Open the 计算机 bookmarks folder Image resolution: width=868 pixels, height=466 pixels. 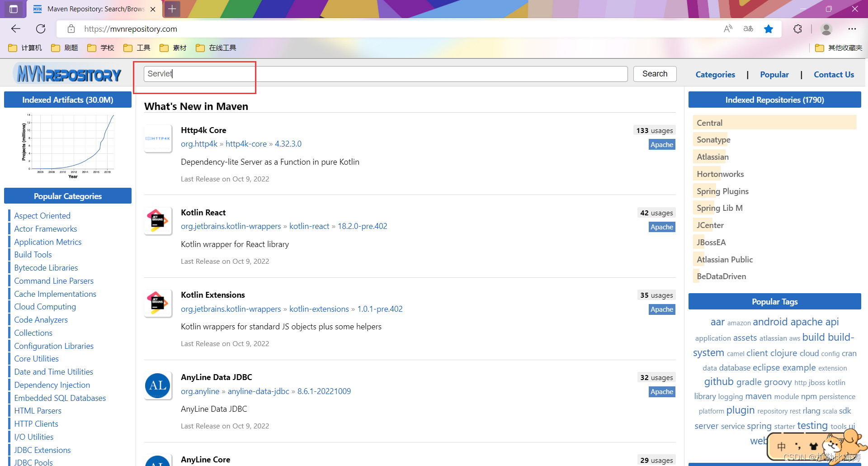click(25, 48)
